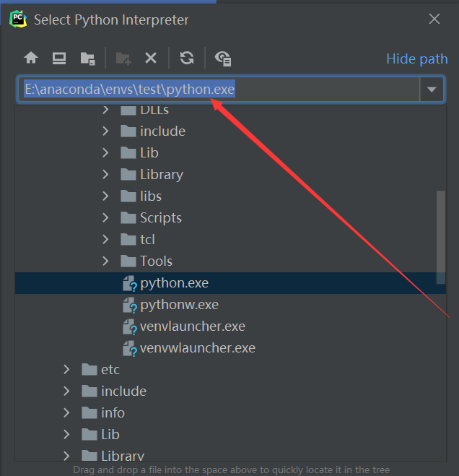Click the Tools folder icon
Viewport: 459px width, 476px height.
(x=128, y=261)
